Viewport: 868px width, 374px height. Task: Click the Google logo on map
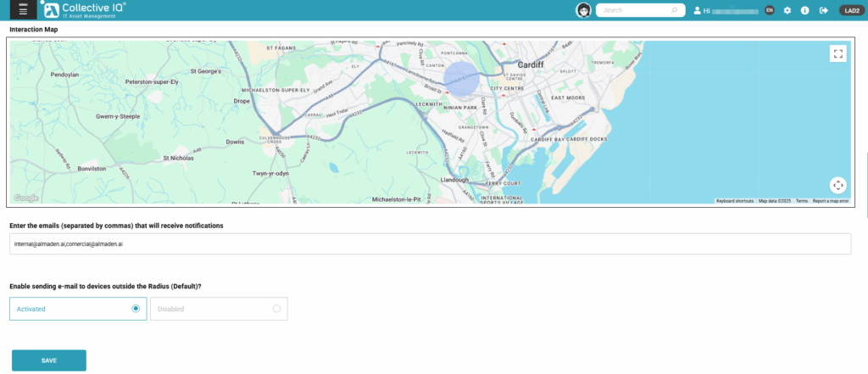point(26,198)
